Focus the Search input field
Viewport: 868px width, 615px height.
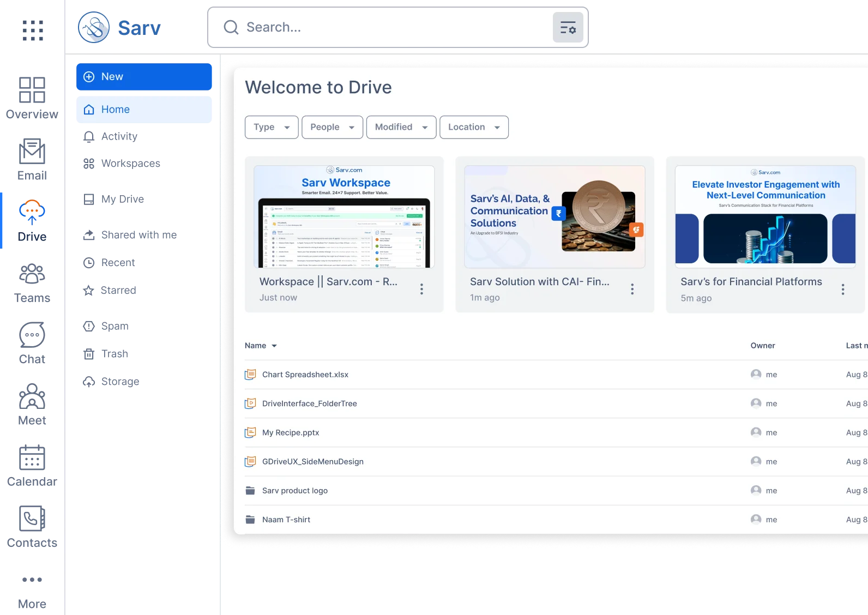(398, 27)
